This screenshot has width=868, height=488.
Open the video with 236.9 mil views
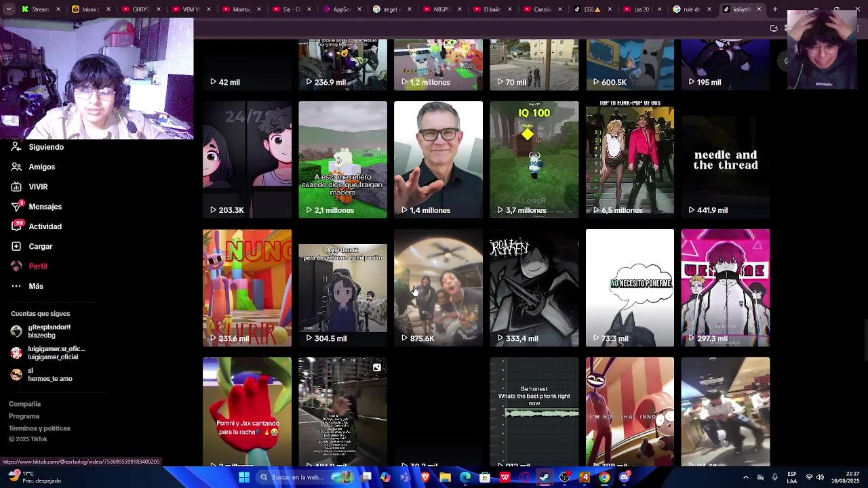(x=342, y=64)
